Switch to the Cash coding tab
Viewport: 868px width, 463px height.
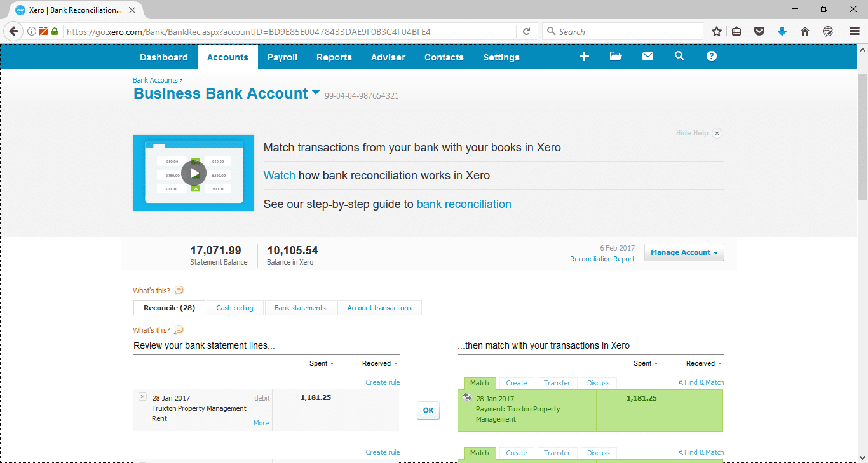point(234,308)
